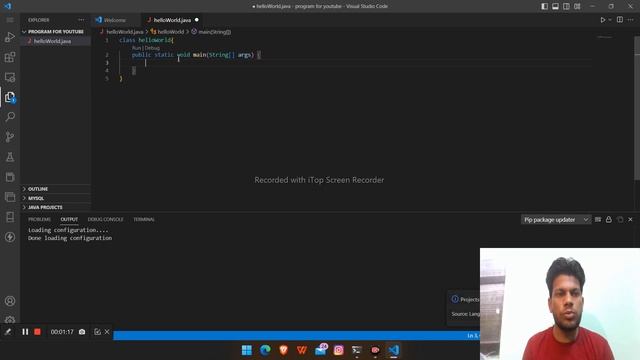Open the Source Control view

click(10, 137)
